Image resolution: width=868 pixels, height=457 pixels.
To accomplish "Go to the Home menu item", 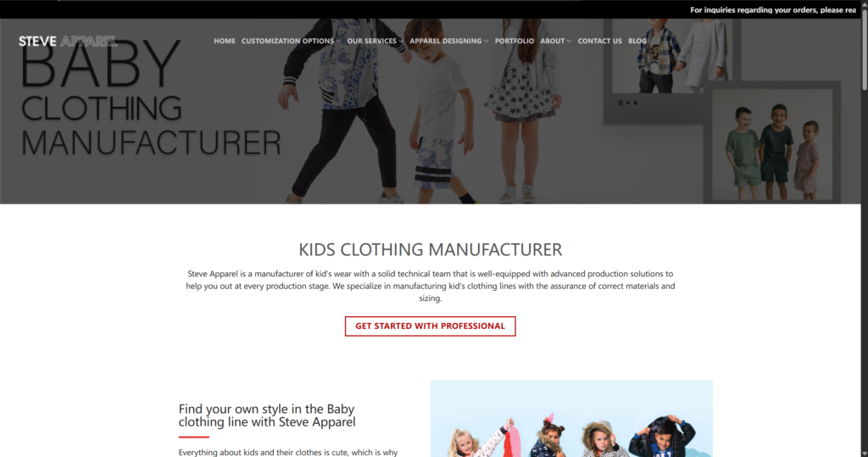I will (225, 41).
